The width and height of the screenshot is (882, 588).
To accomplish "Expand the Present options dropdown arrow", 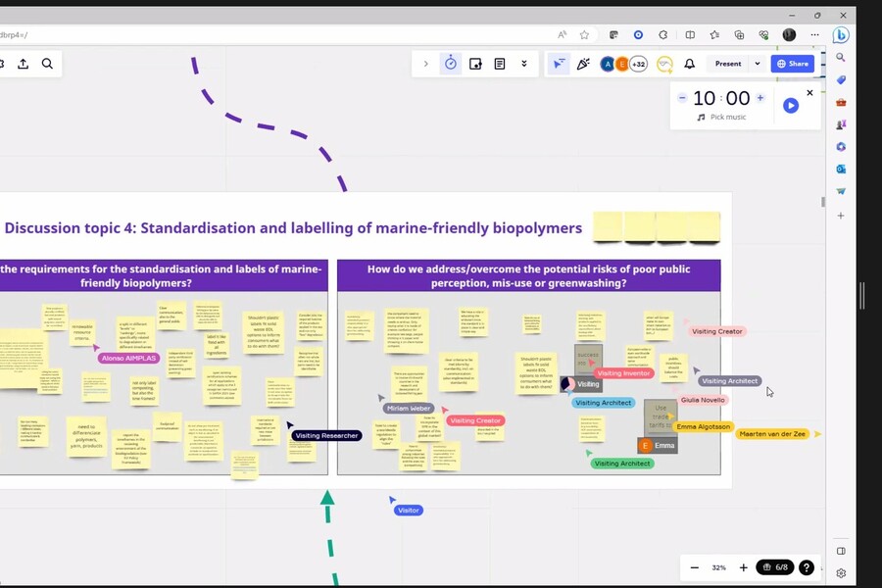I will click(757, 64).
